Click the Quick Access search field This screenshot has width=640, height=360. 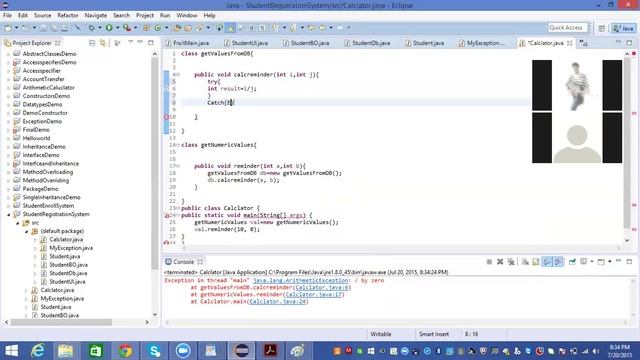coord(568,28)
